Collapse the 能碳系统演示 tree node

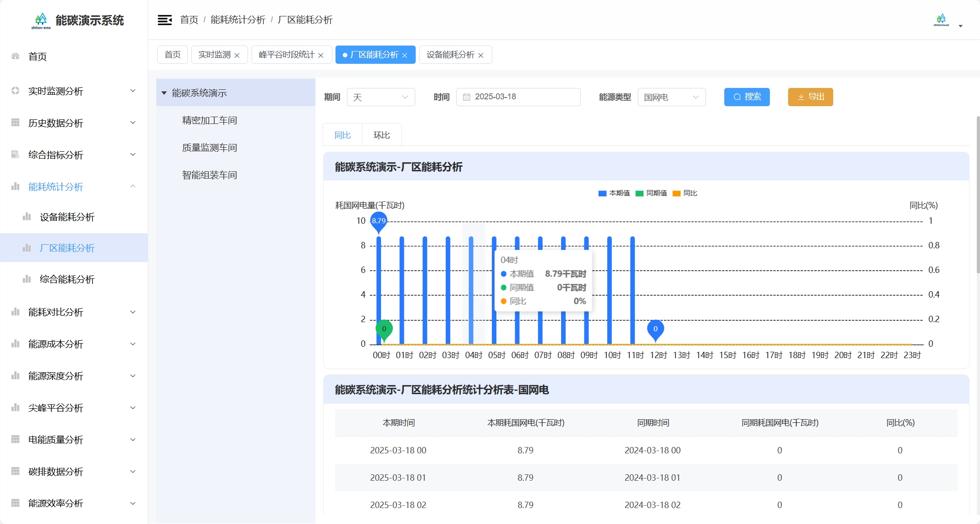pos(164,93)
